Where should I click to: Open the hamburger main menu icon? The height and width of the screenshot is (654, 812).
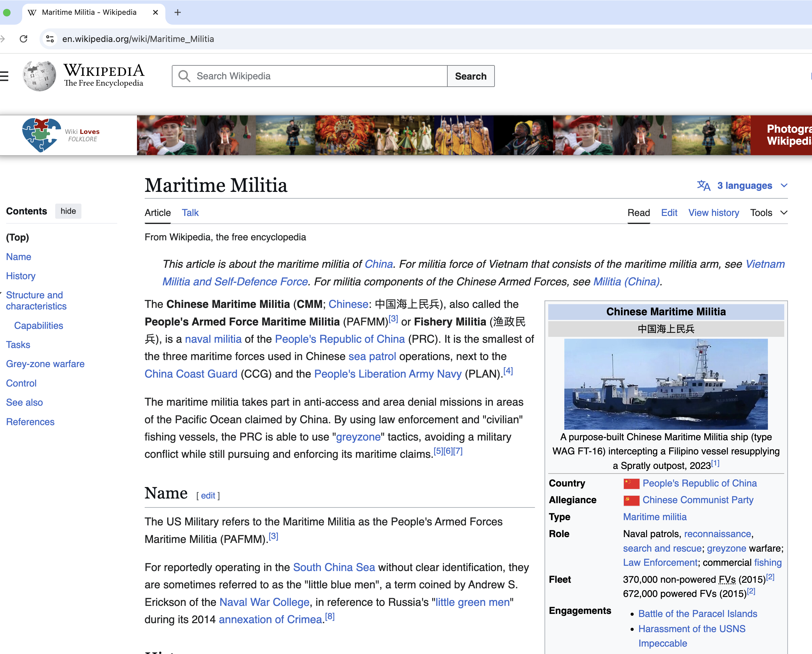[x=4, y=76]
